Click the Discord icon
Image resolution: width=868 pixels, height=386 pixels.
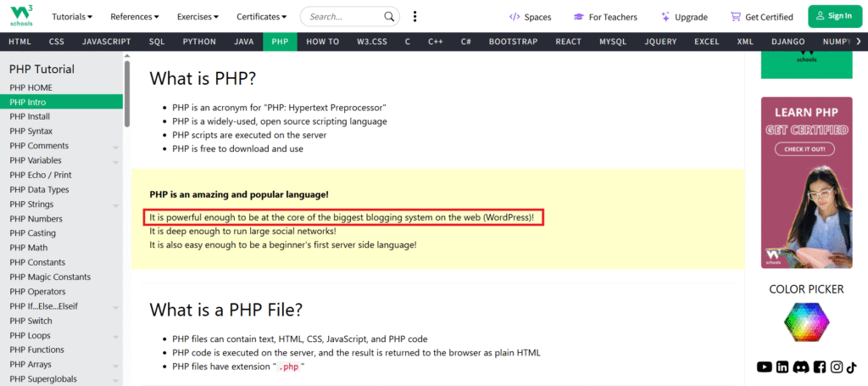pyautogui.click(x=801, y=366)
